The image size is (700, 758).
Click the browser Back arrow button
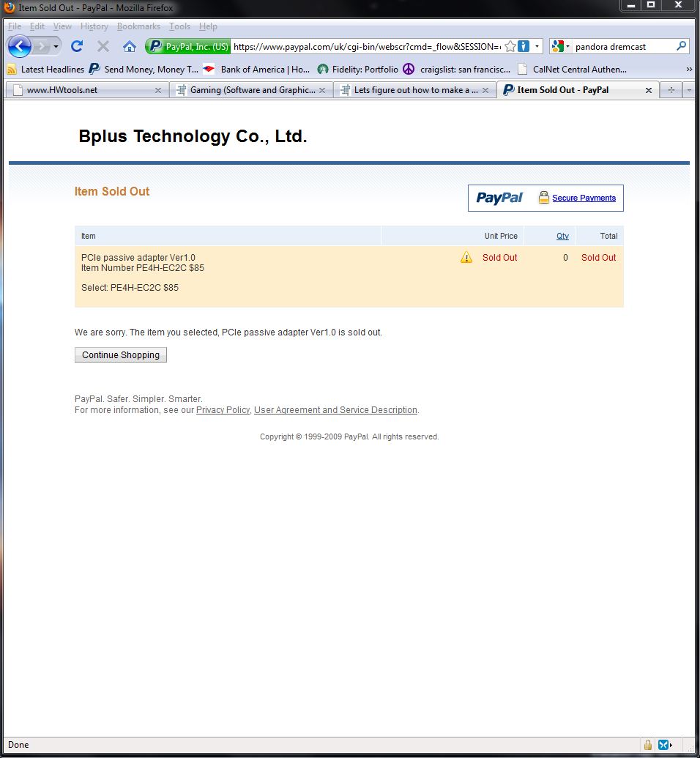(x=19, y=46)
